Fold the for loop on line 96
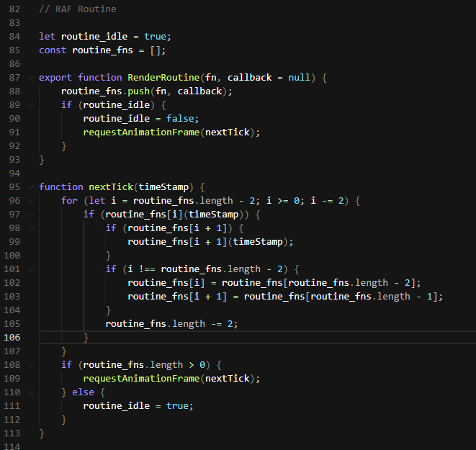 [x=31, y=201]
